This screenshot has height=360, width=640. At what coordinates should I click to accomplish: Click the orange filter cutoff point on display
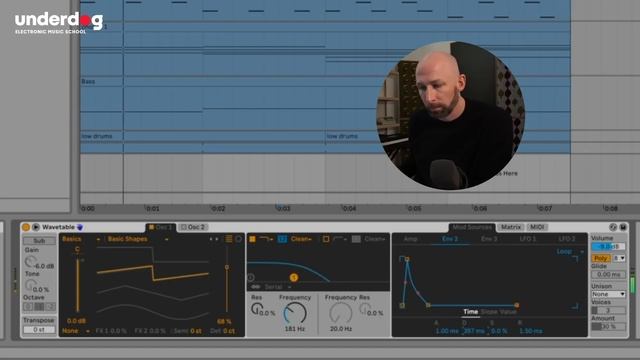[293, 278]
